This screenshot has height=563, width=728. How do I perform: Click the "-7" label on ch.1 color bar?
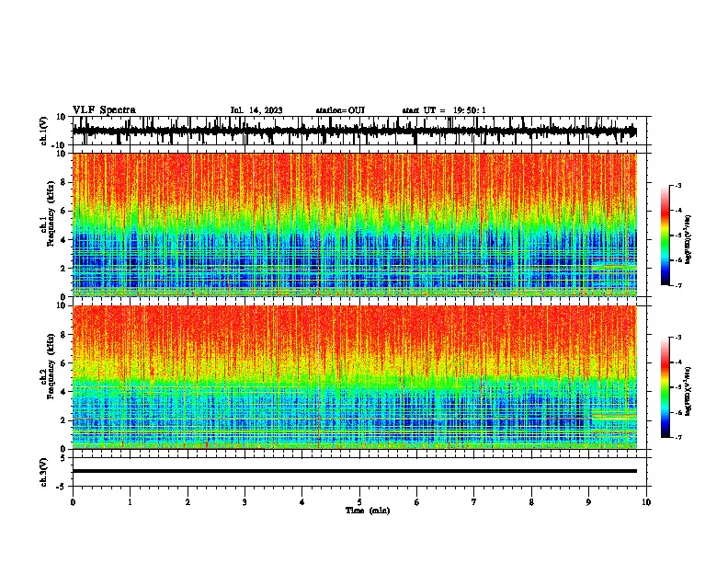click(677, 285)
